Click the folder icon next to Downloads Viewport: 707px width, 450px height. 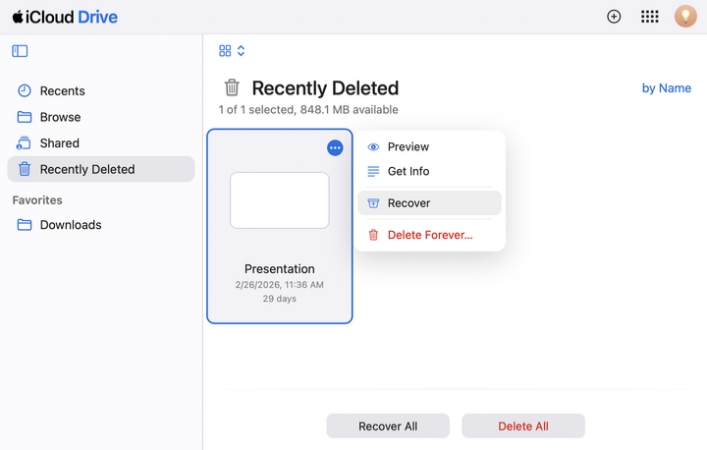coord(24,225)
